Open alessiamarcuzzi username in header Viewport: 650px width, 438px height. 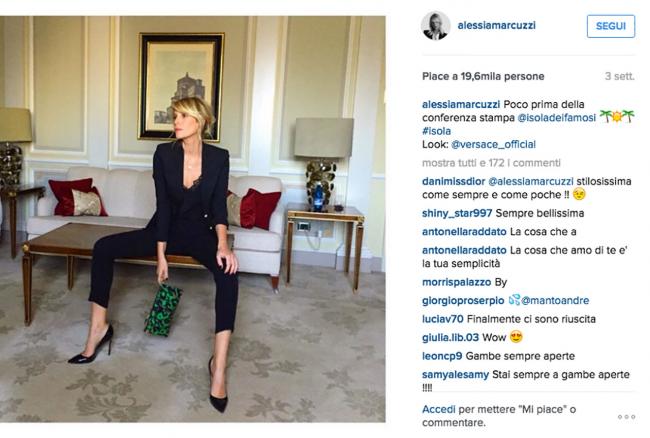click(x=496, y=25)
